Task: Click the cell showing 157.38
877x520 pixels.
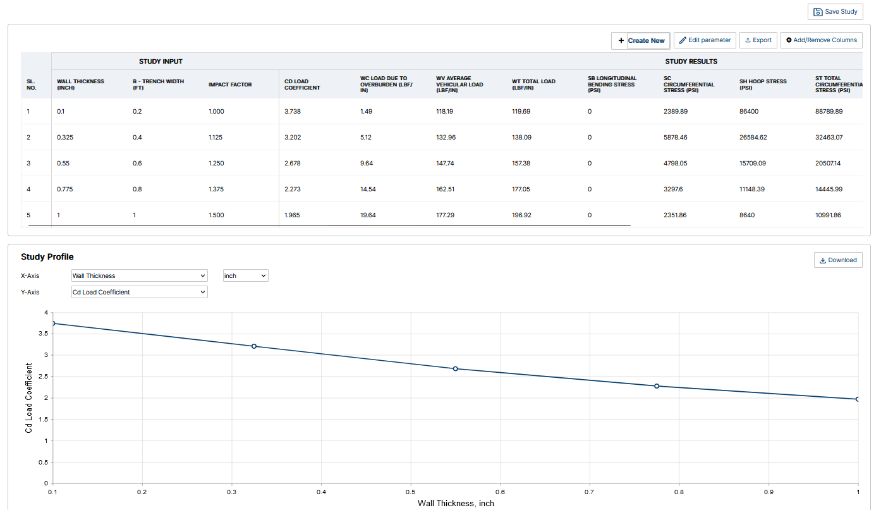Action: 521,163
